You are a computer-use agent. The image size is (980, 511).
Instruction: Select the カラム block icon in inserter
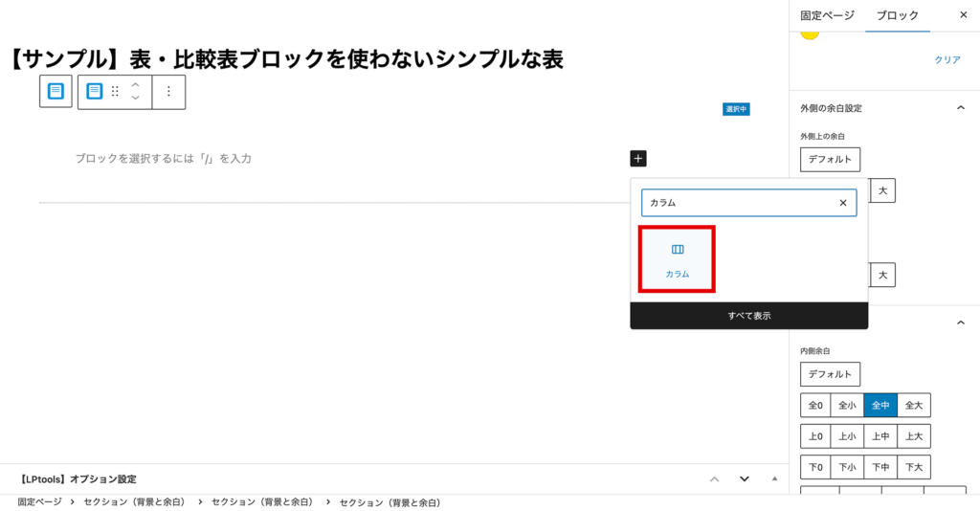tap(678, 258)
